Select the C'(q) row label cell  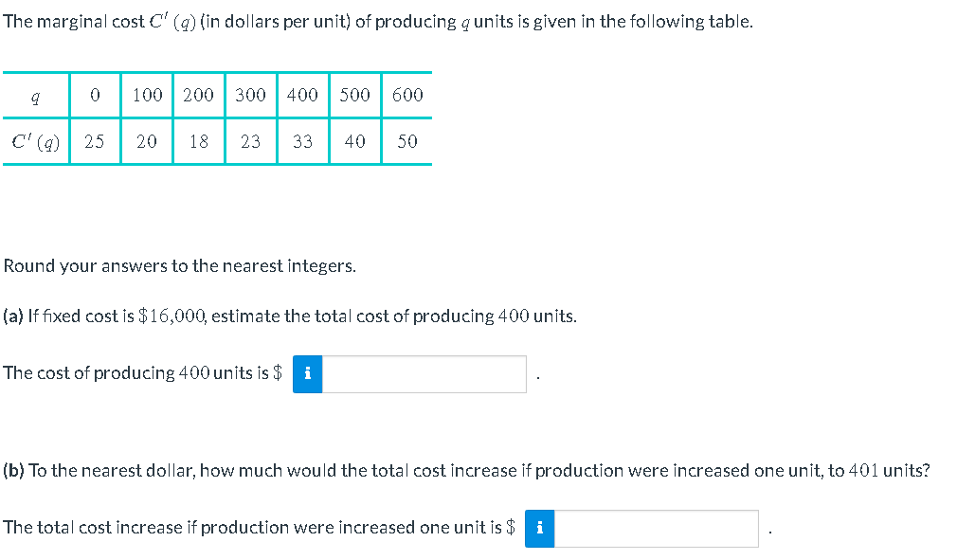(35, 140)
